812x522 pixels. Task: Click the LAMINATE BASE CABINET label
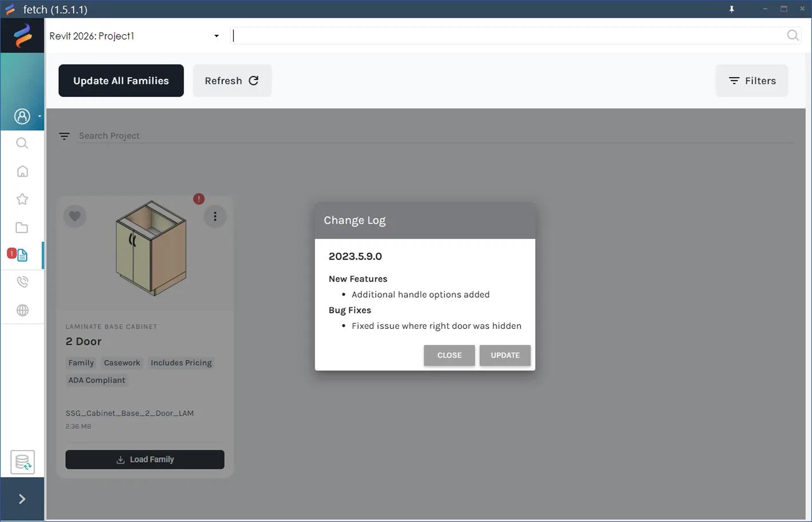click(x=112, y=327)
